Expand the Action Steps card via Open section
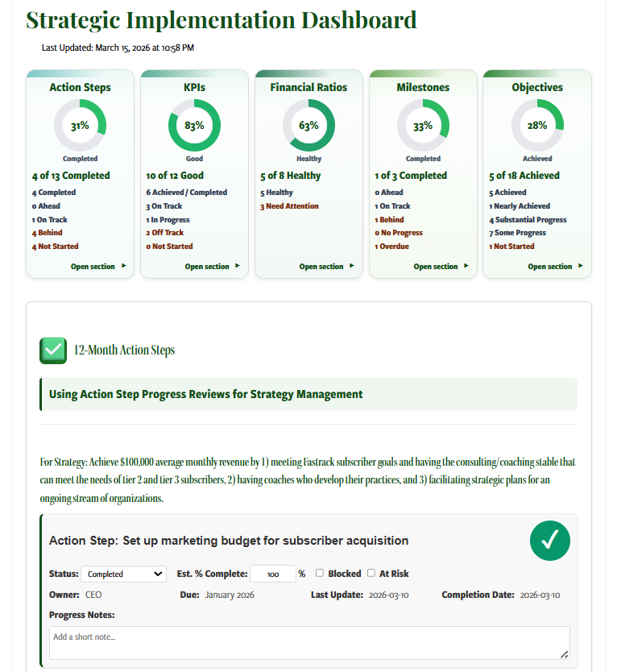Screen dimensions: 617x672 click(x=98, y=267)
